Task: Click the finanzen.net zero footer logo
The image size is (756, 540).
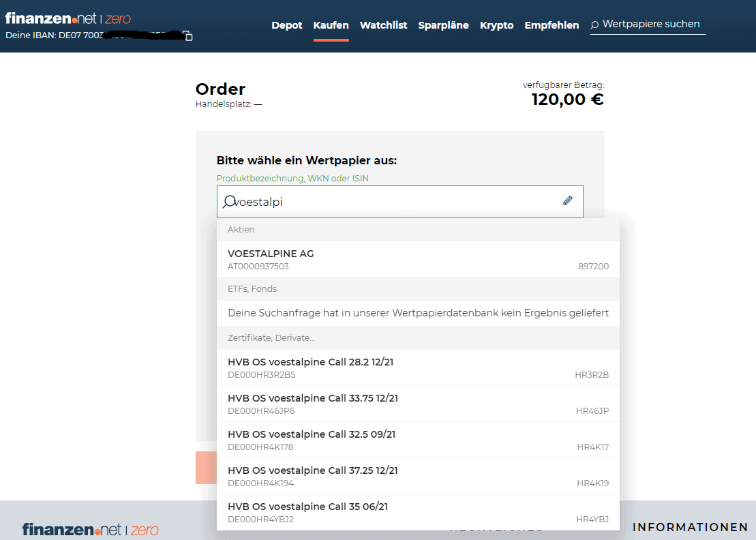Action: point(90,529)
